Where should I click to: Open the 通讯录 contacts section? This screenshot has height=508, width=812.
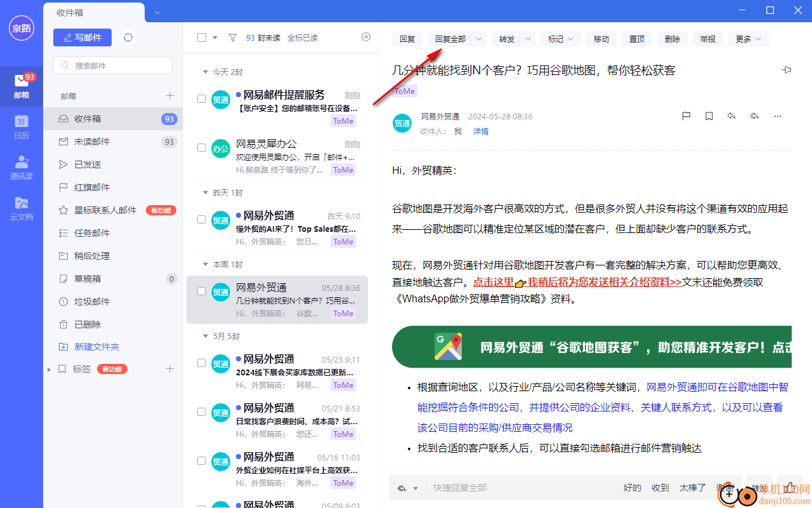click(x=22, y=168)
